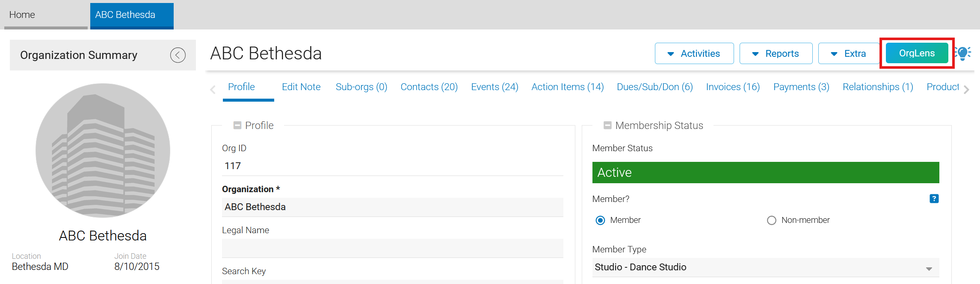The image size is (980, 284).
Task: View the Contacts (20) tab
Action: point(429,87)
